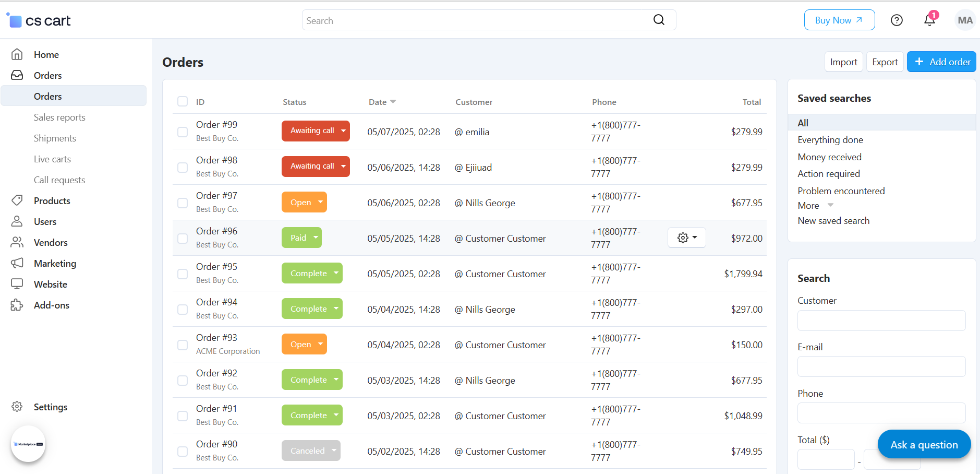Click the search magnifier icon
The width and height of the screenshot is (980, 474).
tap(659, 20)
